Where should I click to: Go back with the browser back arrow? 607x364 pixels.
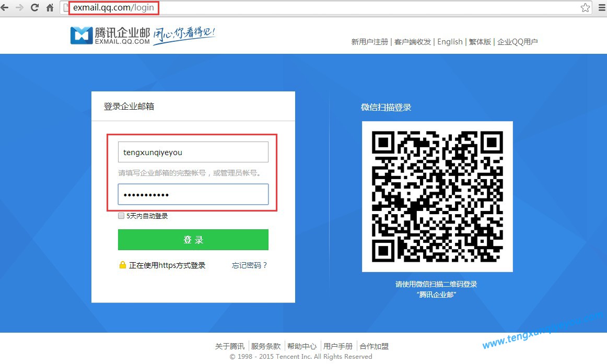tap(5, 7)
